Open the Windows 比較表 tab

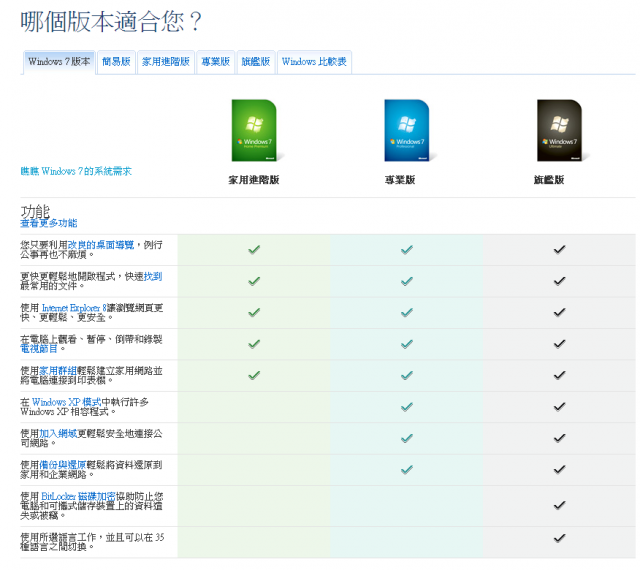pyautogui.click(x=314, y=62)
